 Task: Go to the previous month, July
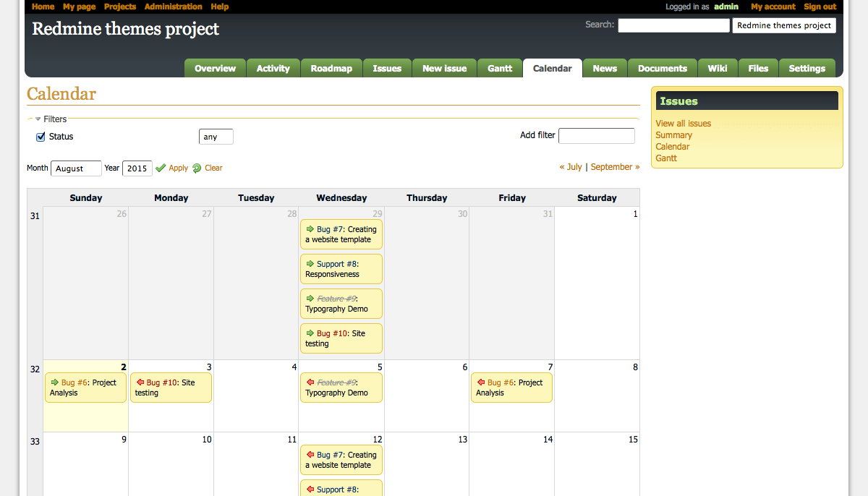pos(571,167)
